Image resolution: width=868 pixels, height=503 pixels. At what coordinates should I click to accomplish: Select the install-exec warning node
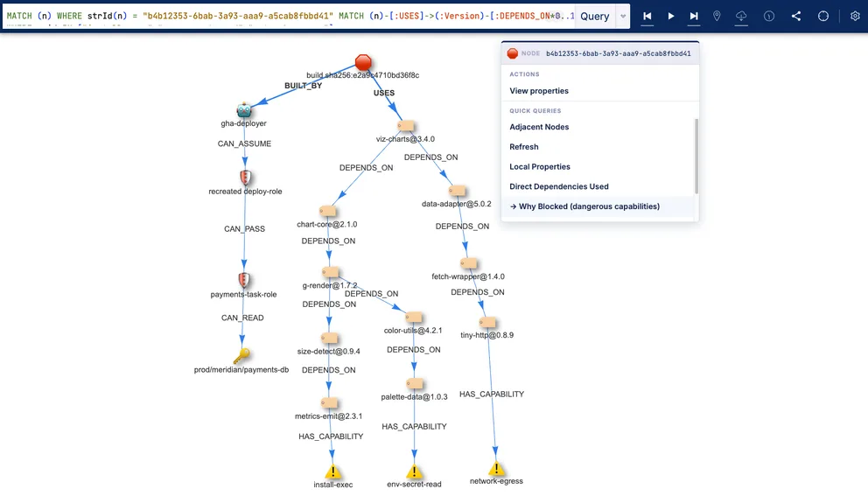[332, 472]
